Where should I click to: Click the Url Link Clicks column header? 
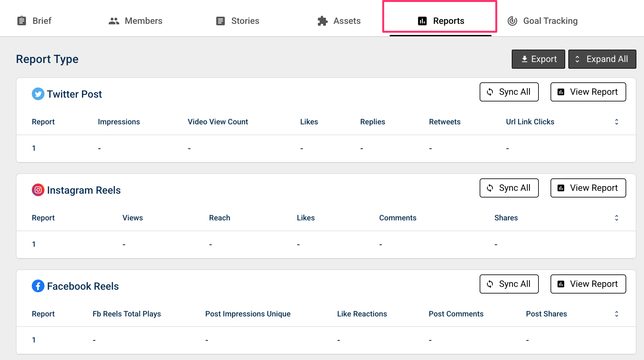pos(530,122)
